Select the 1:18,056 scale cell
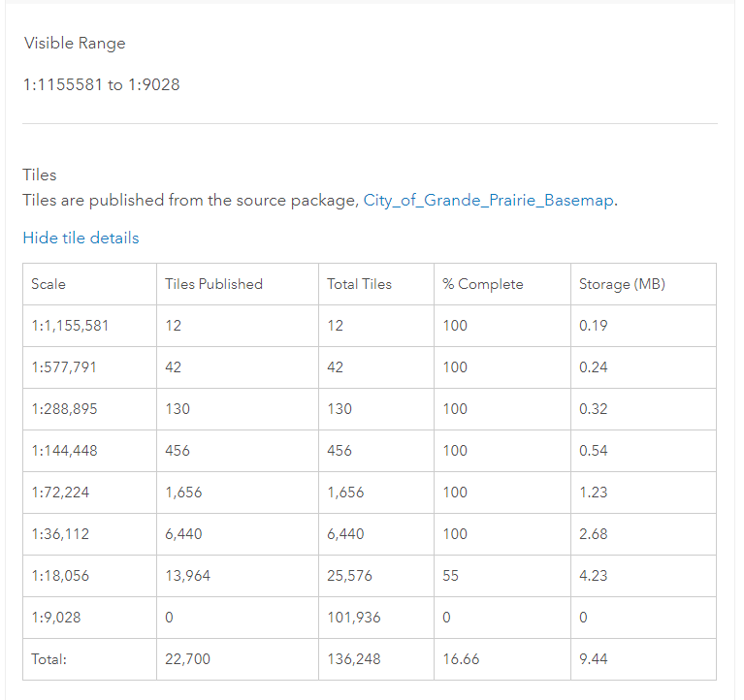This screenshot has width=744, height=700. point(89,576)
